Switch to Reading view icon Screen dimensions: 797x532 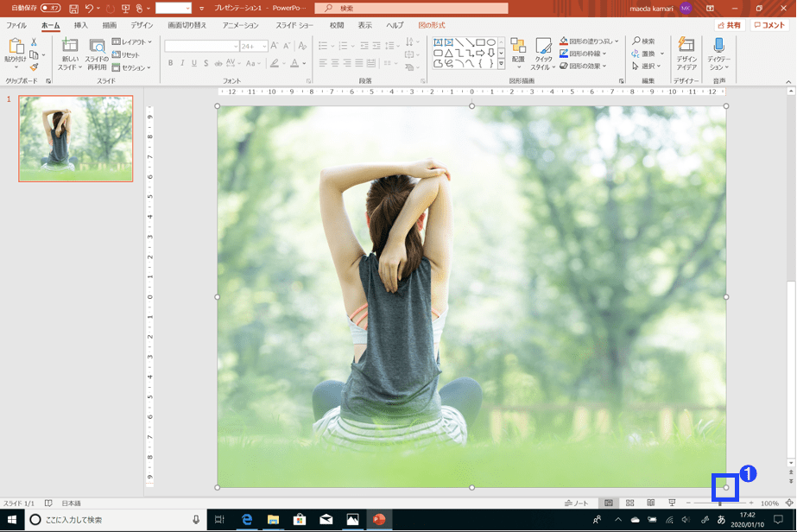(650, 503)
